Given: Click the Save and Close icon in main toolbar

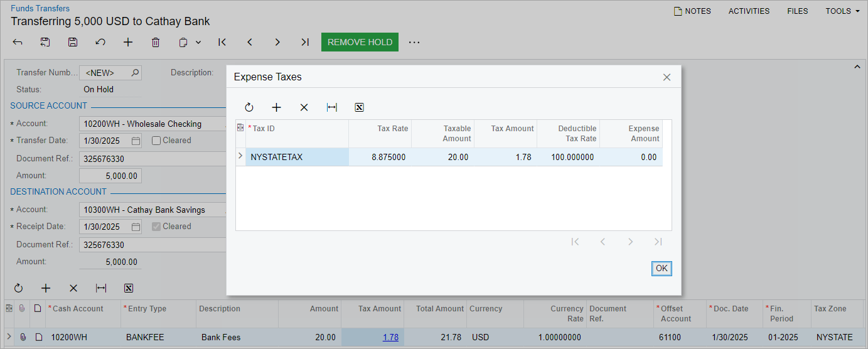Looking at the screenshot, I should point(45,42).
